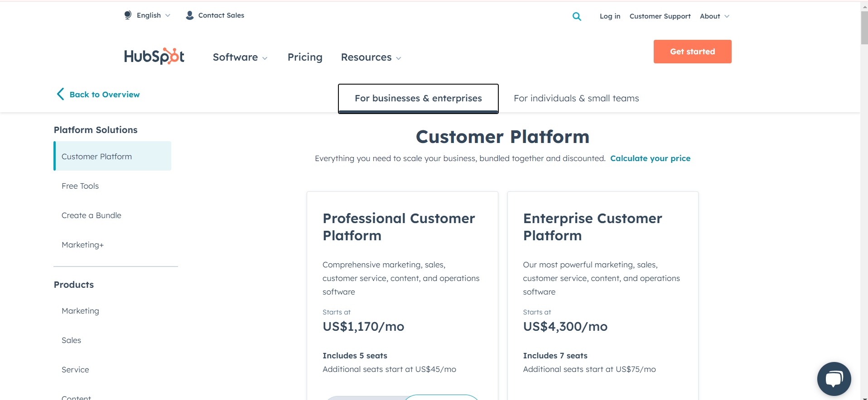Open the Pricing page
868x400 pixels.
pyautogui.click(x=305, y=57)
